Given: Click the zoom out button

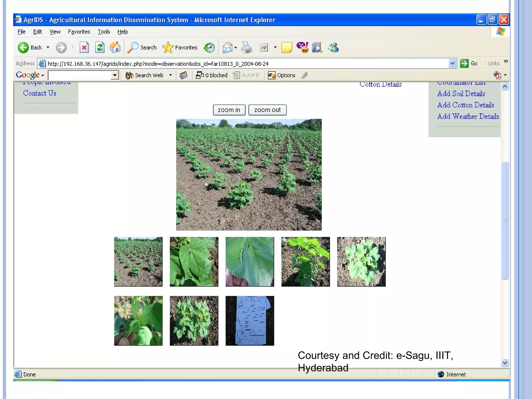Looking at the screenshot, I should [268, 110].
